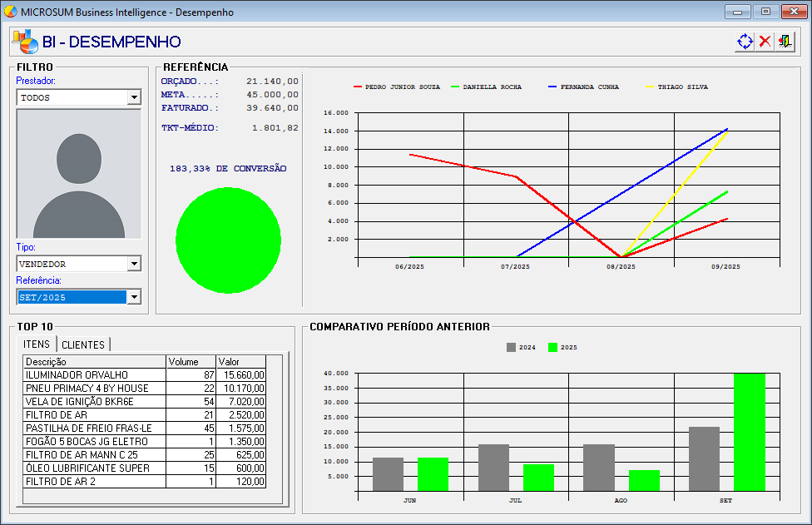Click the red X cancel icon

pyautogui.click(x=765, y=42)
